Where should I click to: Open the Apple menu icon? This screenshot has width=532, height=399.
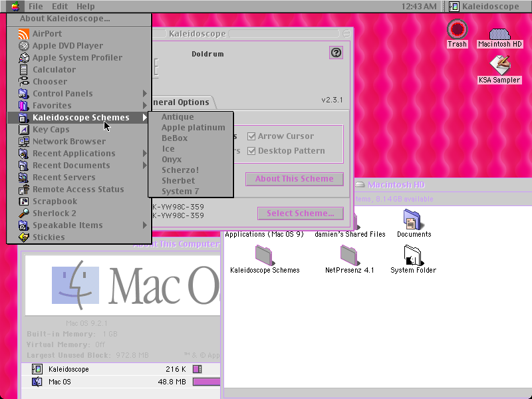tap(15, 6)
